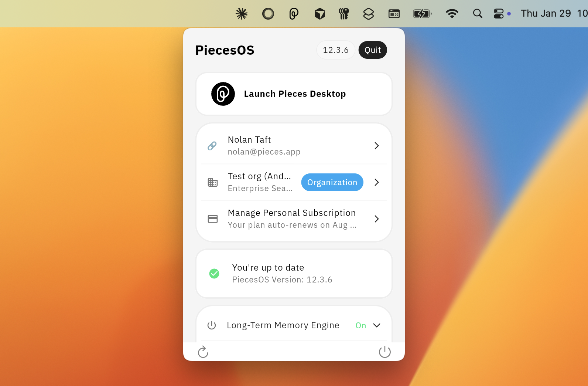Image resolution: width=588 pixels, height=386 pixels.
Task: Open the Pieces menu bar icon
Action: tap(294, 14)
